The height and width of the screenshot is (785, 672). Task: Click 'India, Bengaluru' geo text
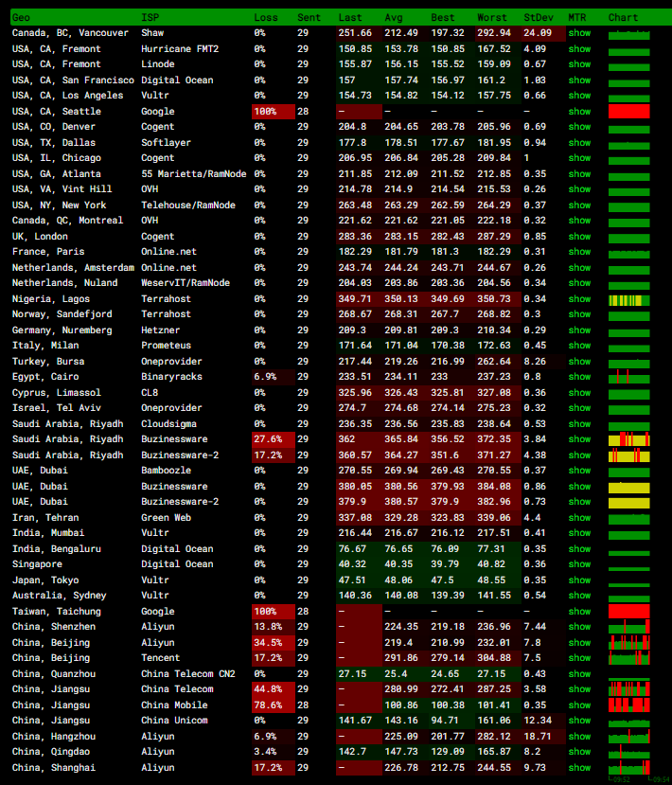[57, 548]
